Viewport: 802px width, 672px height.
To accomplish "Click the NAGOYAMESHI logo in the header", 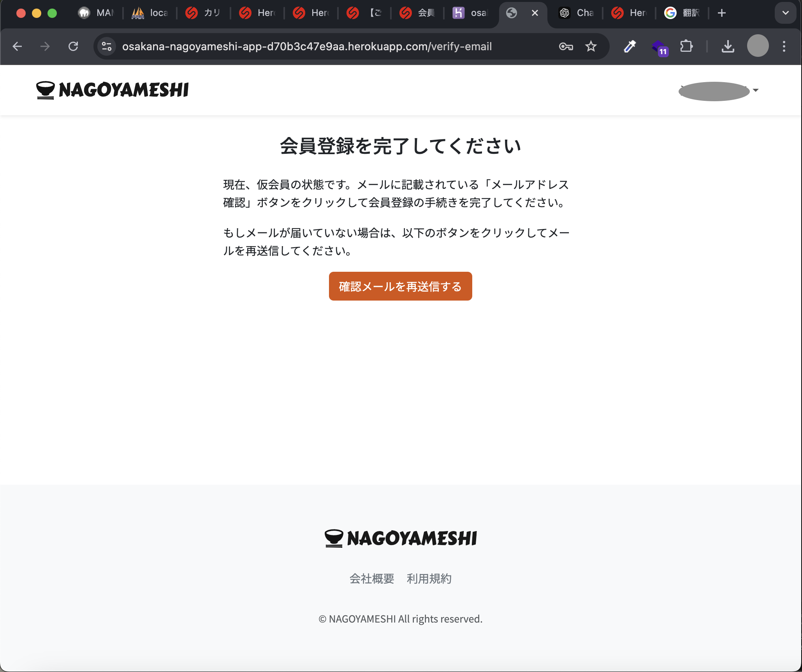I will coord(112,90).
